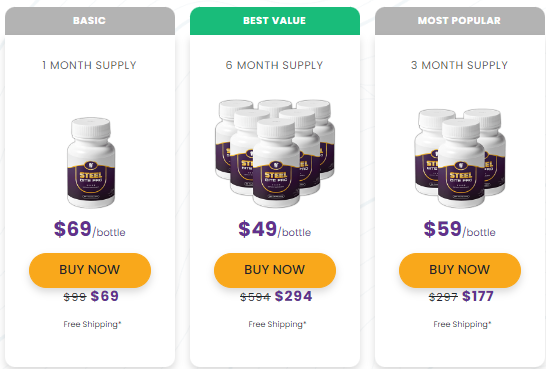Select the green BEST VALUE header

tap(275, 21)
